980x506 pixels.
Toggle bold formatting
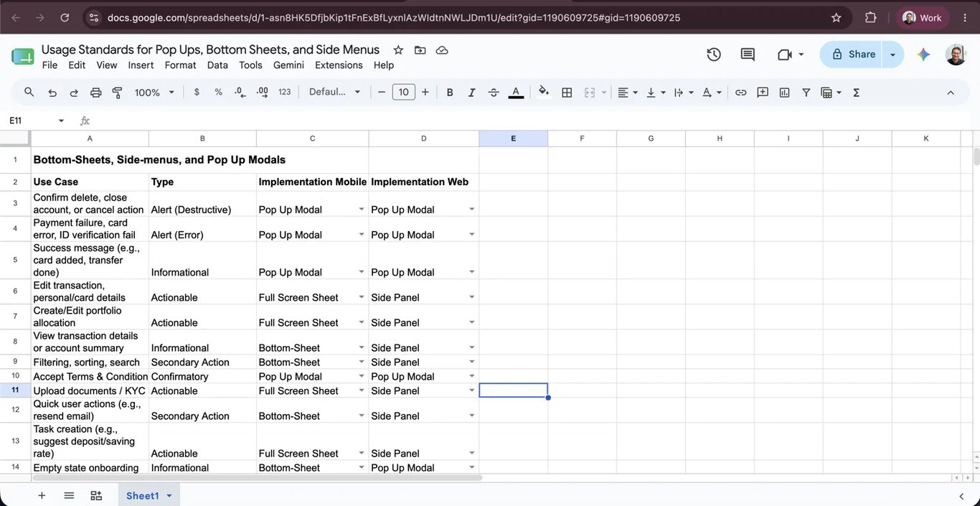(450, 92)
